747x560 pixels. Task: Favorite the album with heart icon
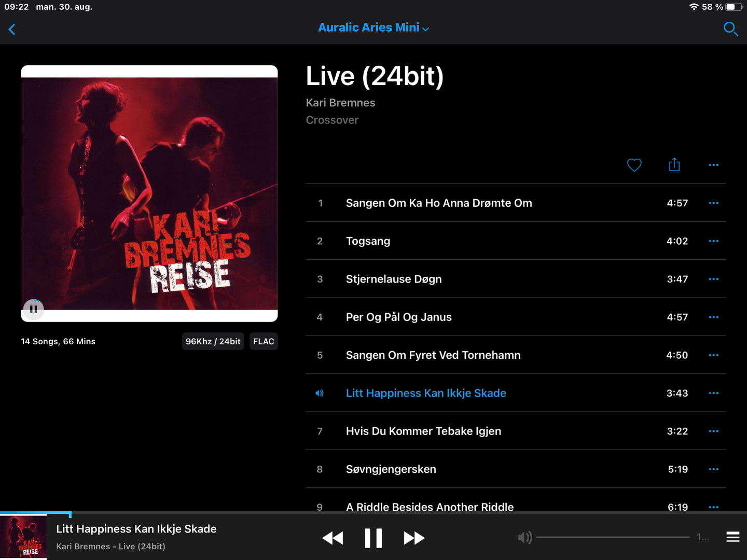pos(634,165)
